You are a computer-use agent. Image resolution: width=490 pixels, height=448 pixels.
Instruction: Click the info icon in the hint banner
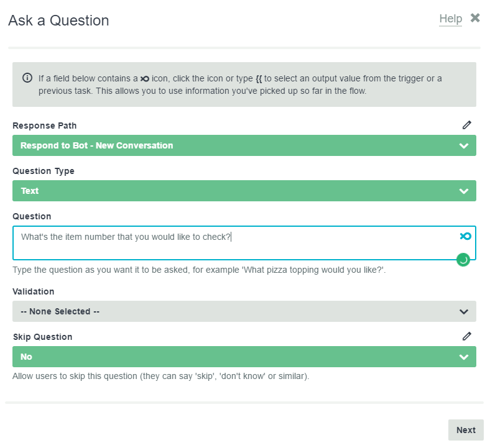click(x=27, y=78)
